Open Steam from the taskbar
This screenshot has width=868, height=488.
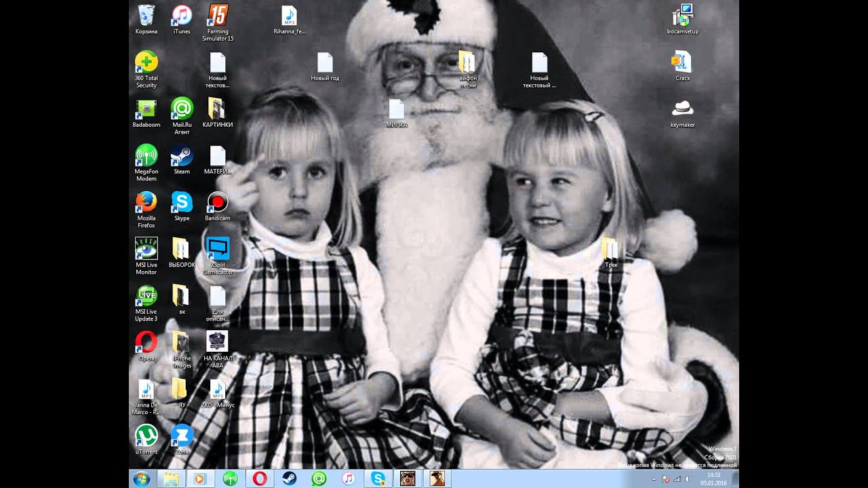[289, 479]
